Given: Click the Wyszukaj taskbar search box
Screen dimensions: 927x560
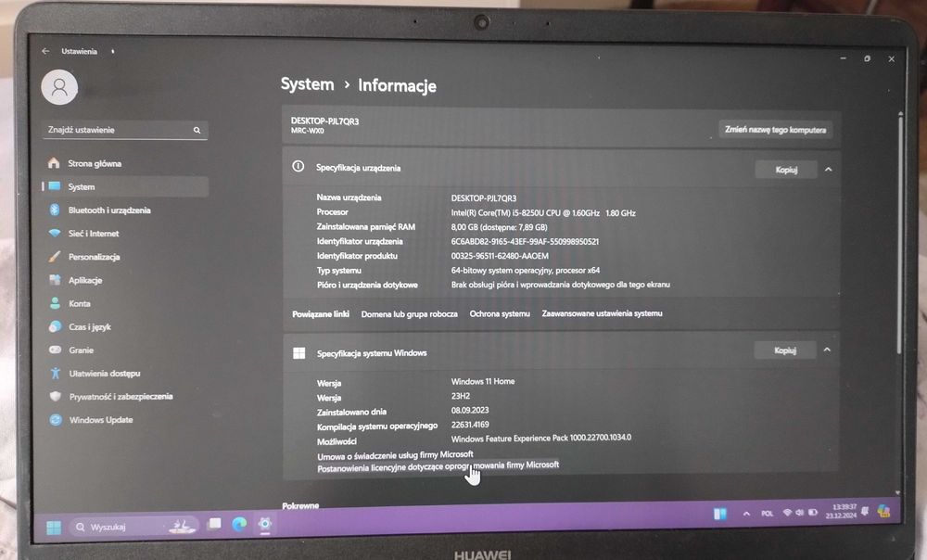Looking at the screenshot, I should point(135,526).
